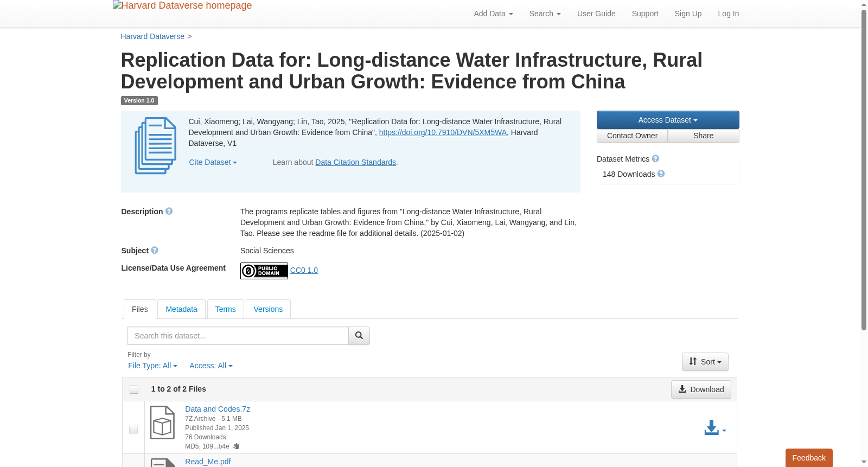Click the '76 Downloads' text

click(x=206, y=437)
